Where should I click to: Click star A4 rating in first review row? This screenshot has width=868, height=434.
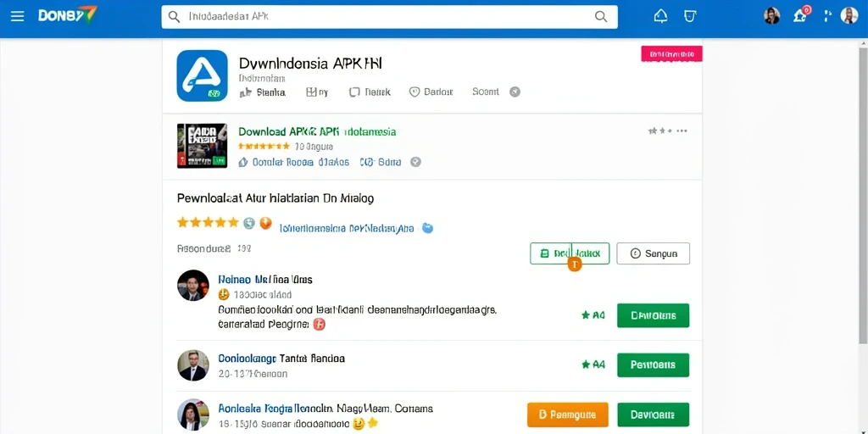pos(593,315)
